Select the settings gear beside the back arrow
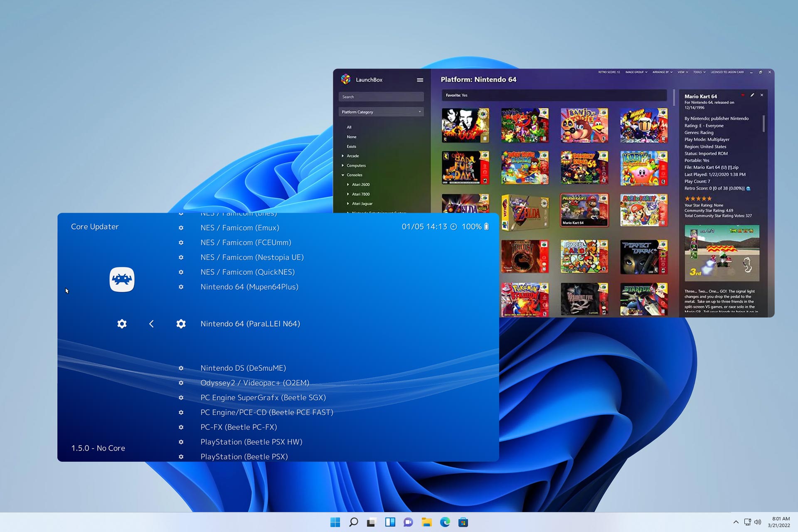This screenshot has width=798, height=532. coord(122,324)
